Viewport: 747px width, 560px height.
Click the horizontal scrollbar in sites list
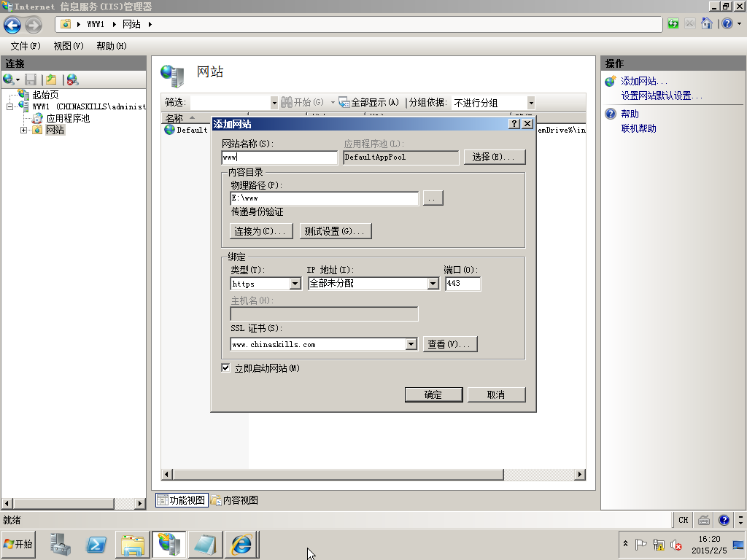pyautogui.click(x=373, y=474)
